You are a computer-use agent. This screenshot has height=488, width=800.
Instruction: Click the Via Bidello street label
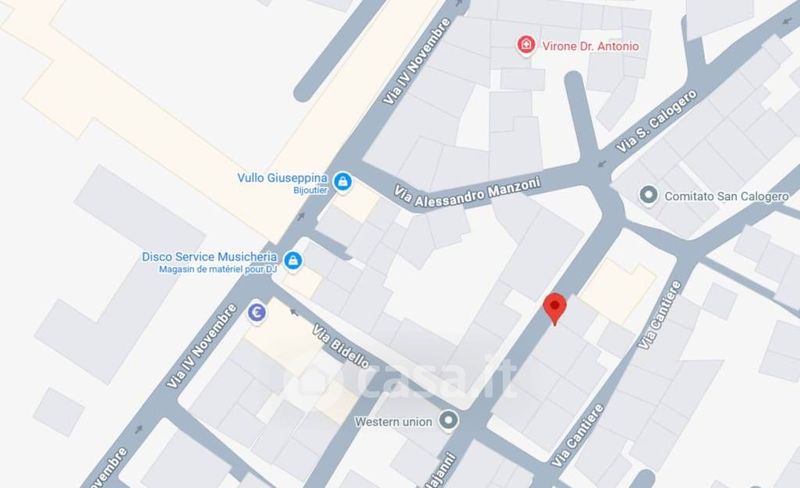(x=341, y=347)
